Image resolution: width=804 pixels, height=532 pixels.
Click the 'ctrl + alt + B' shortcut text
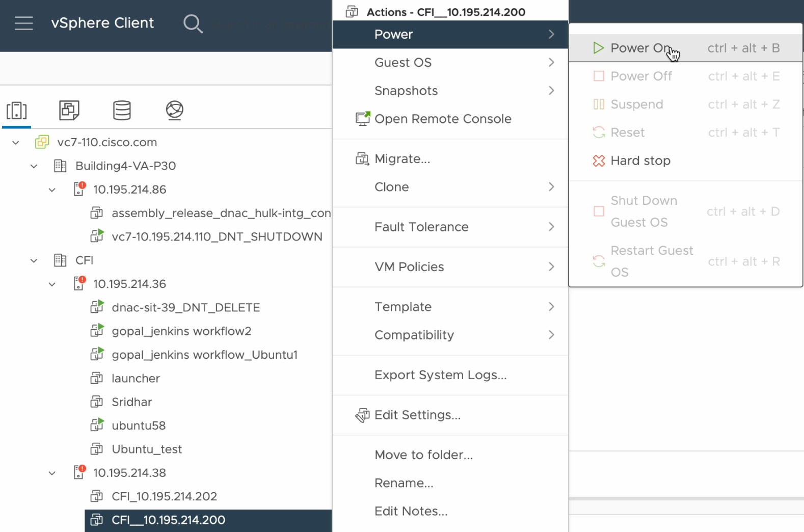point(743,48)
